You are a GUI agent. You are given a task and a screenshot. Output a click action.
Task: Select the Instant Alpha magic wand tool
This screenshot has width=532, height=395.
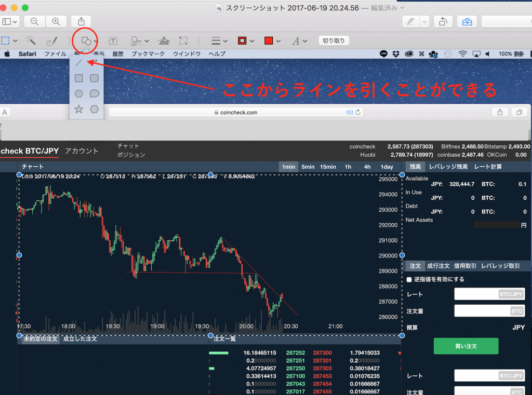[31, 40]
